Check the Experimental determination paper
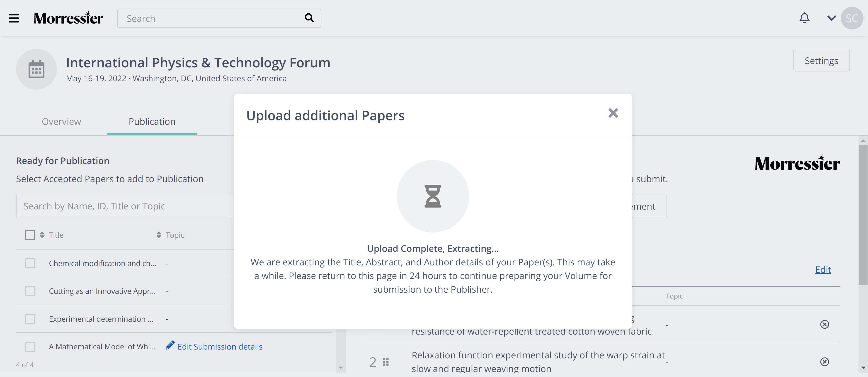Image resolution: width=868 pixels, height=377 pixels. pyautogui.click(x=30, y=319)
